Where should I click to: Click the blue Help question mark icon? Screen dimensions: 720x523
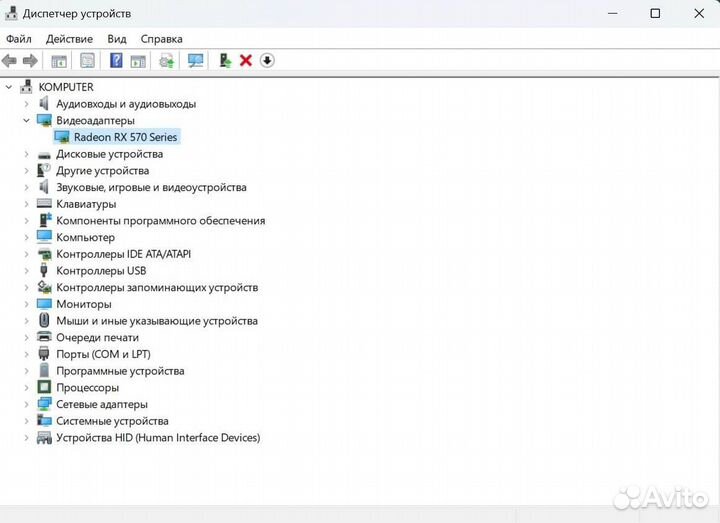116,61
